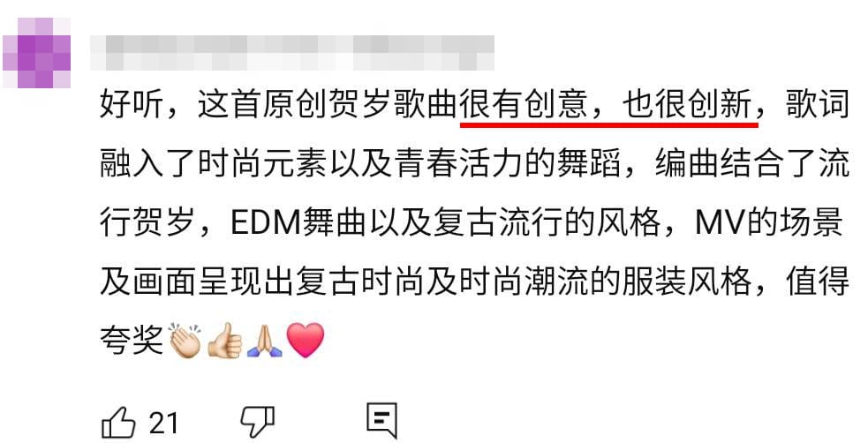The image size is (868, 443).
Task: Click 歌词 at the first line's end
Action: [x=818, y=103]
